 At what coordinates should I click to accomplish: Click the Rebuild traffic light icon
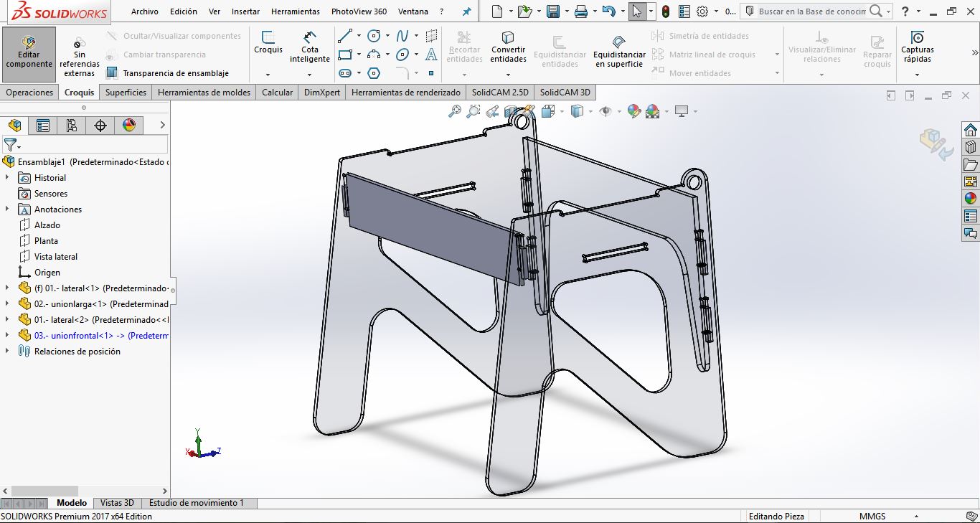click(666, 11)
